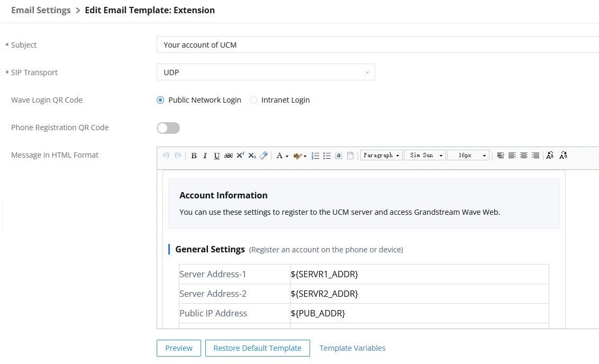The width and height of the screenshot is (599, 364).
Task: Click the last text case icon
Action: click(563, 156)
